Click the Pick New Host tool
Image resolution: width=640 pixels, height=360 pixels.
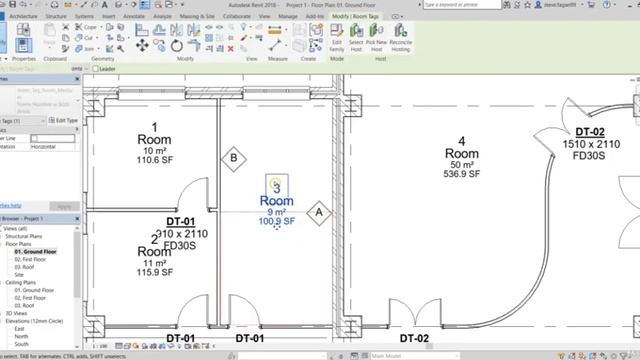click(376, 38)
